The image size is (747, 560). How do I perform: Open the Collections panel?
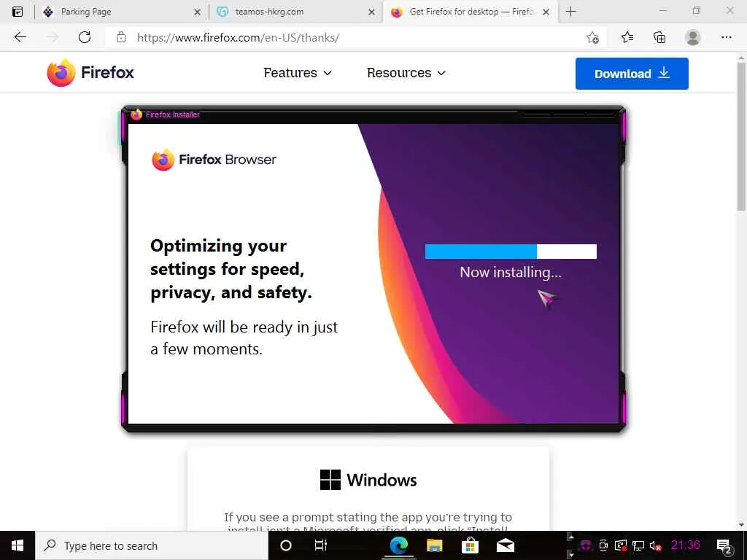coord(659,37)
